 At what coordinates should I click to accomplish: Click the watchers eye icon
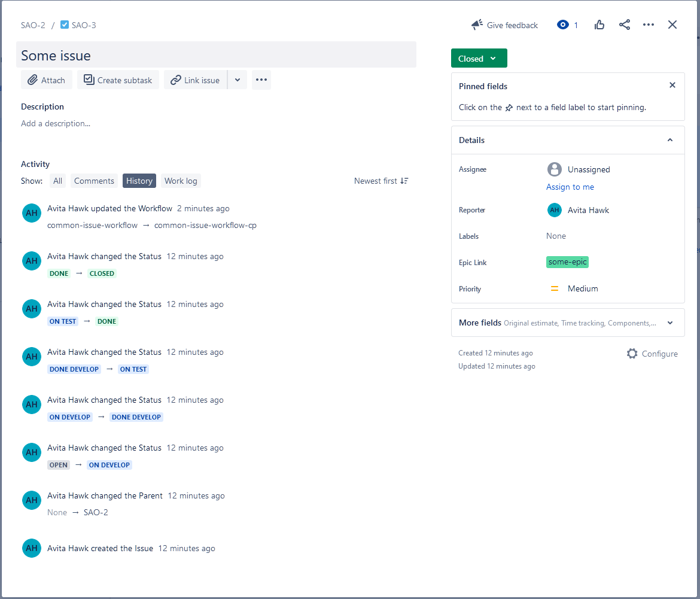click(562, 25)
